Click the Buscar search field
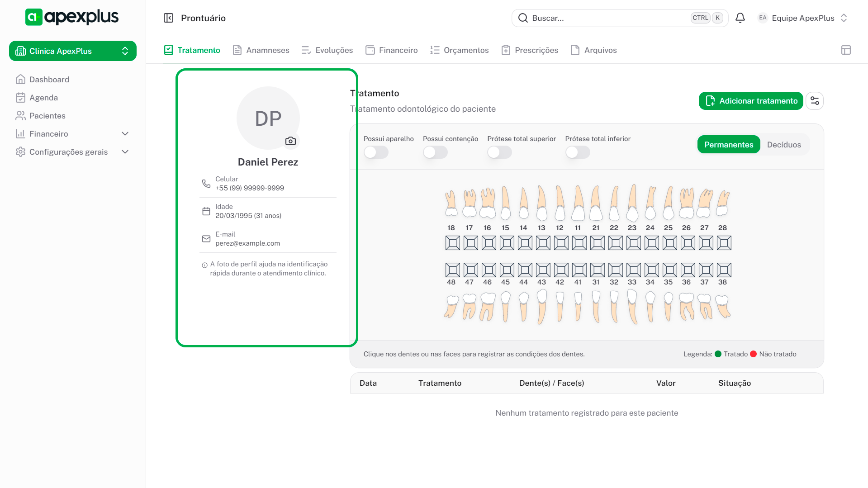 (x=606, y=18)
